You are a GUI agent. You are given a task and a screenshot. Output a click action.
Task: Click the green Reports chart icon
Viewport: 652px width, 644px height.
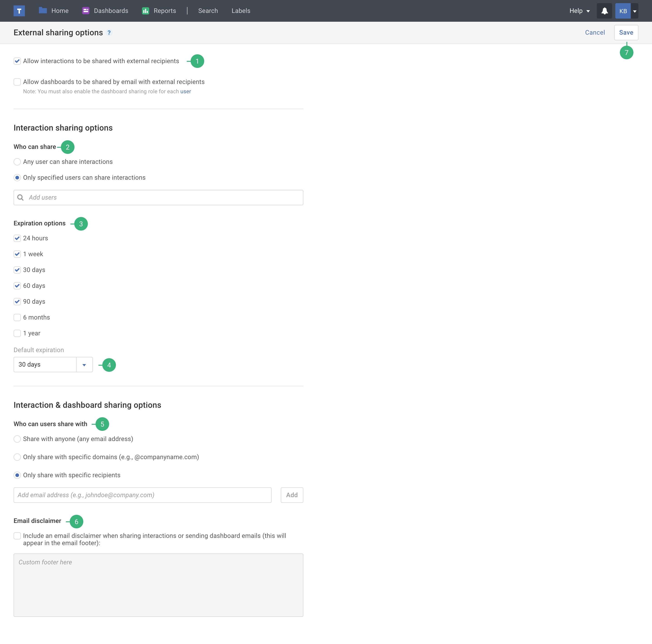(x=145, y=11)
